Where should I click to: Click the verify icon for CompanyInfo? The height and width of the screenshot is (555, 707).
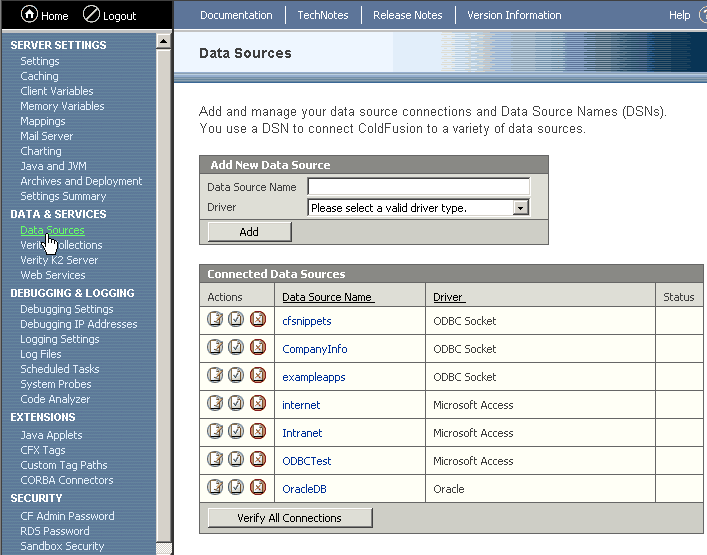(236, 348)
